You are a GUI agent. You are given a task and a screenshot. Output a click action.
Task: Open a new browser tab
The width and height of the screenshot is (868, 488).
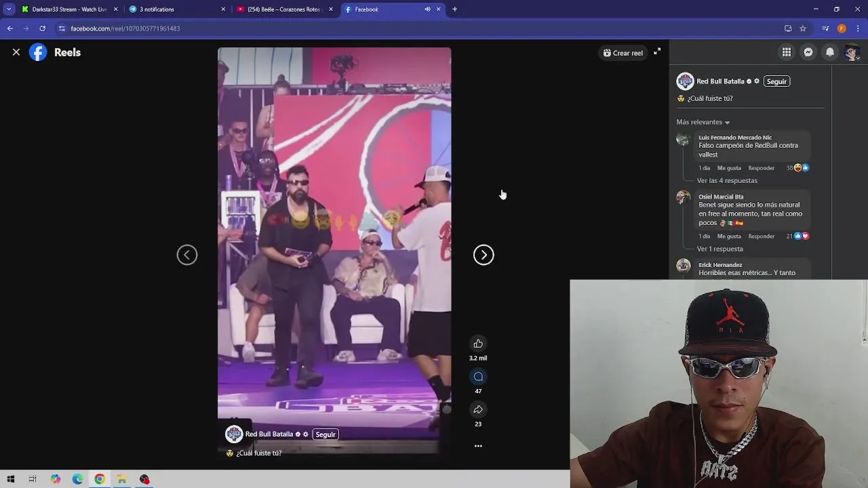(454, 9)
